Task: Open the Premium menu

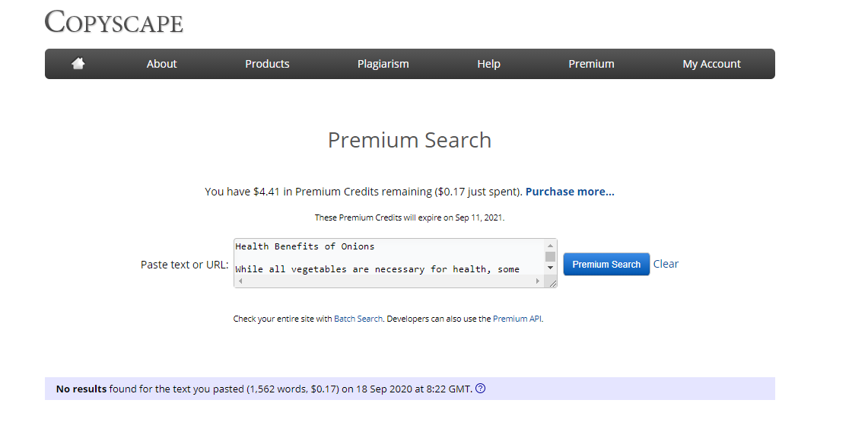Action: (591, 64)
